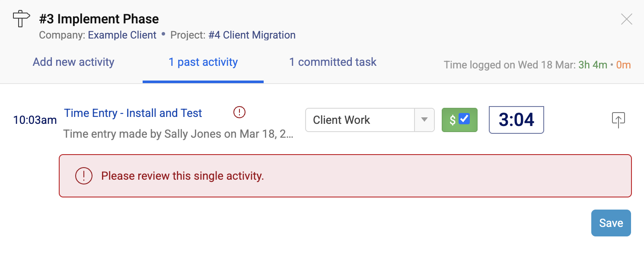Switch to the Add new activity tab
Image resolution: width=644 pixels, height=265 pixels.
pyautogui.click(x=73, y=62)
